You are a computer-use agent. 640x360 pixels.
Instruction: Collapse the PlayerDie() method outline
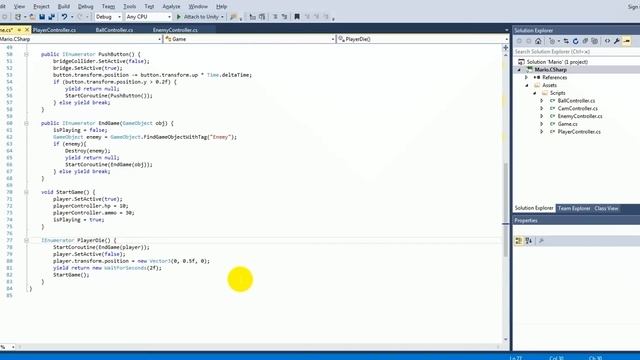coord(26,240)
